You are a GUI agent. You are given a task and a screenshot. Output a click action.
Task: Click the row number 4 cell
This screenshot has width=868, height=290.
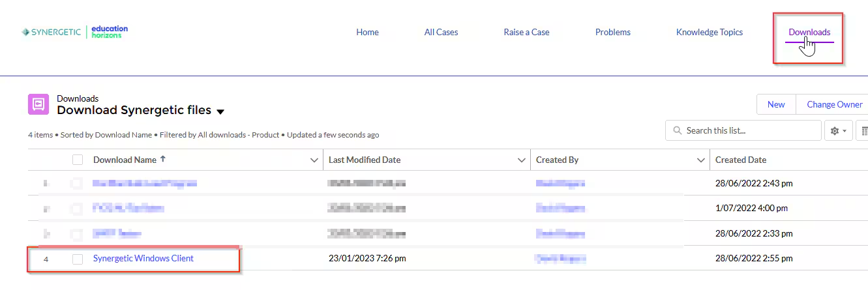tap(46, 259)
